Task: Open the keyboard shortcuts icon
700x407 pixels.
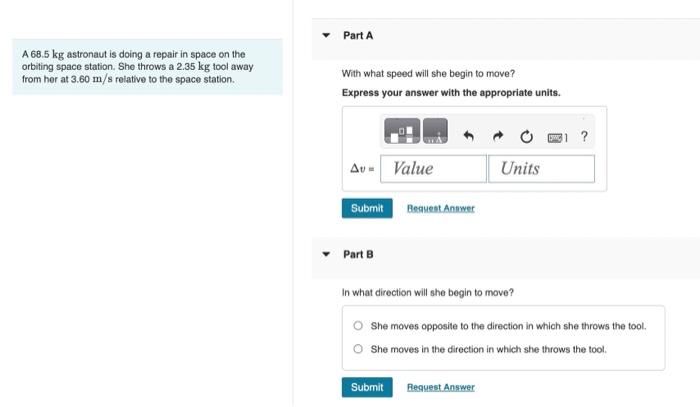Action: (557, 137)
